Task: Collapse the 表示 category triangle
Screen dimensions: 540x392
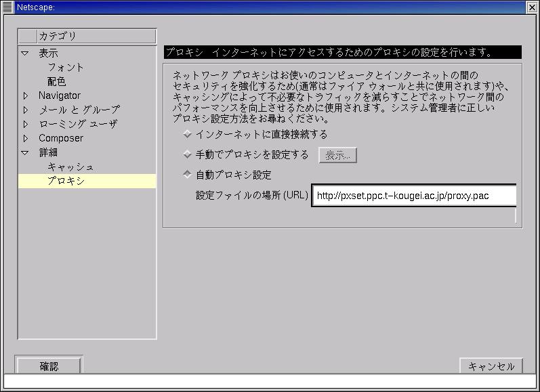Action: tap(25, 53)
